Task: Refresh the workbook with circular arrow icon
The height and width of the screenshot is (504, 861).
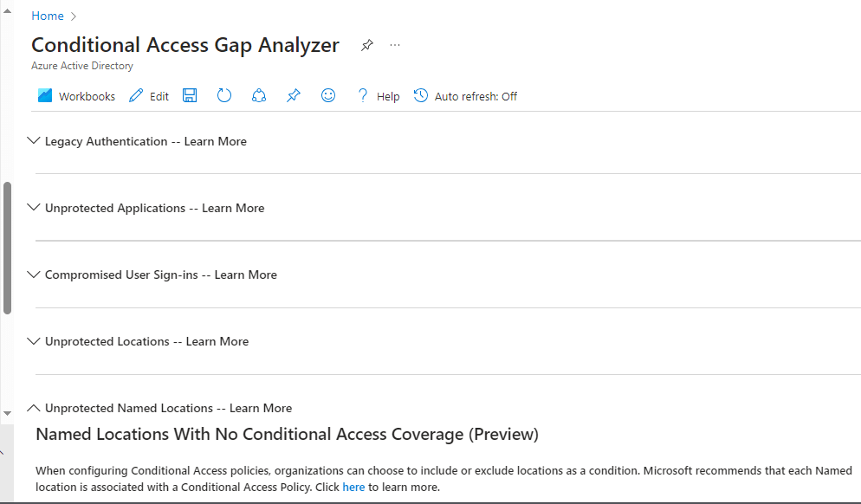Action: point(224,96)
